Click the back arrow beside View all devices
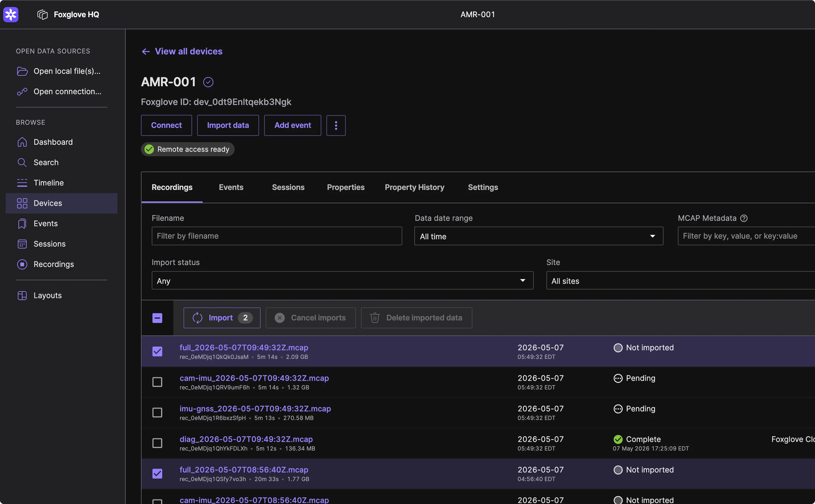This screenshot has height=504, width=815. (146, 51)
